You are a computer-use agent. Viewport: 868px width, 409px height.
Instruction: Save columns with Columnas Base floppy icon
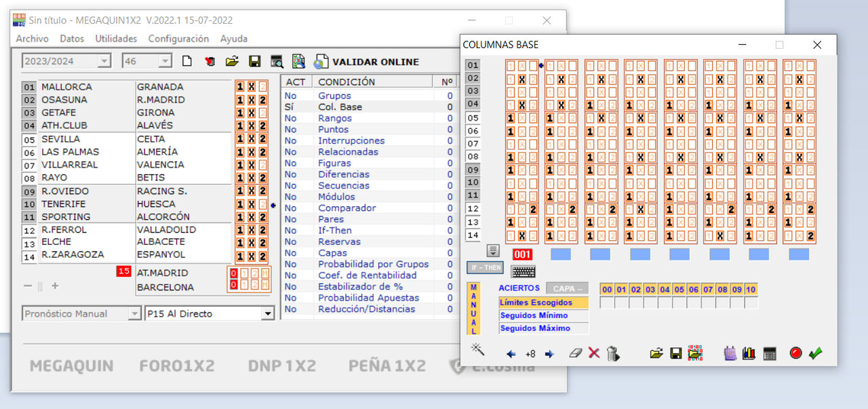click(676, 353)
